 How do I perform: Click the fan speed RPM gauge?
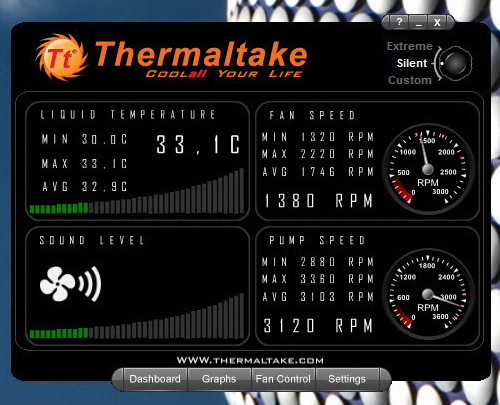pyautogui.click(x=428, y=169)
